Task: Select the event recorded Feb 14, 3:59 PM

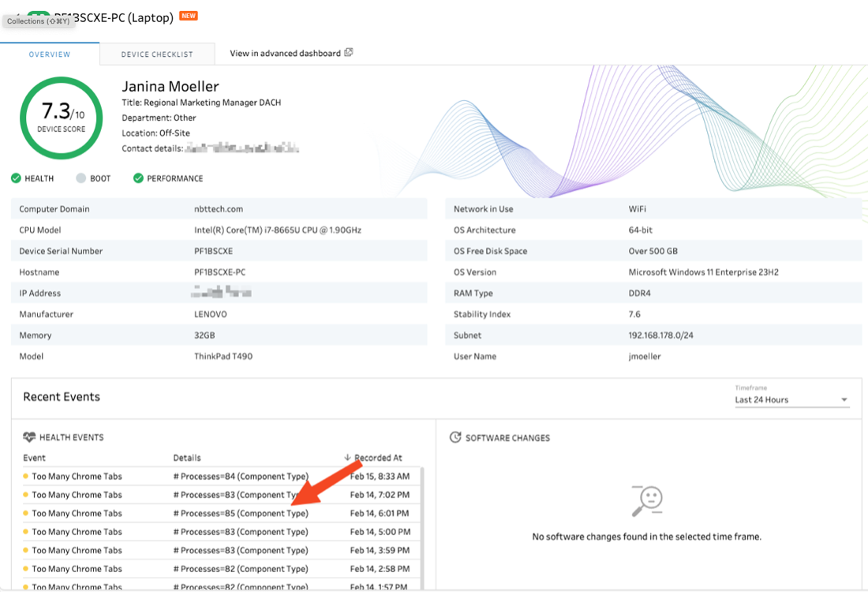Action: pos(222,550)
